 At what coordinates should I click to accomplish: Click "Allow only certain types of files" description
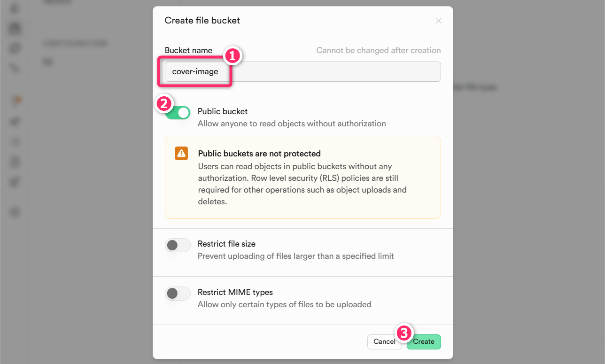tap(284, 304)
